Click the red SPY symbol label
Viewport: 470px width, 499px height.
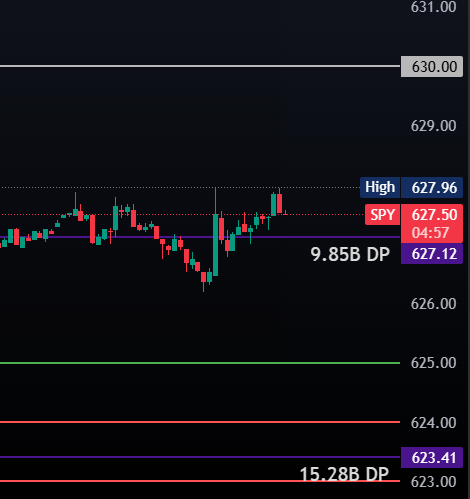(382, 215)
